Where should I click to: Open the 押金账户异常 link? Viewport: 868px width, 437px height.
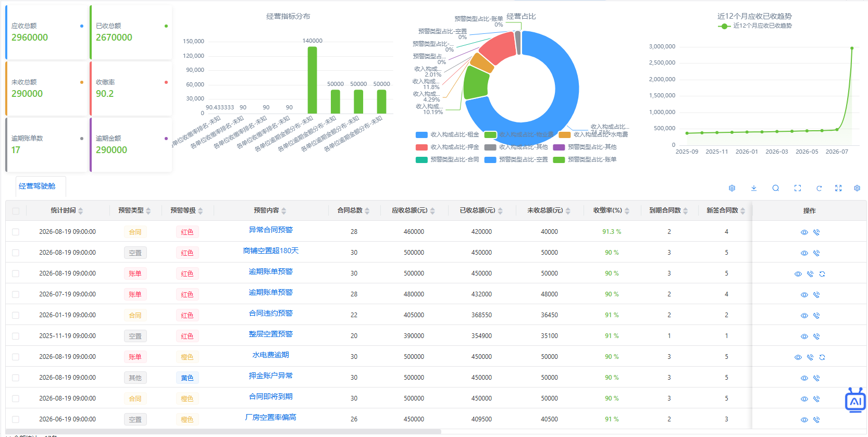[270, 376]
